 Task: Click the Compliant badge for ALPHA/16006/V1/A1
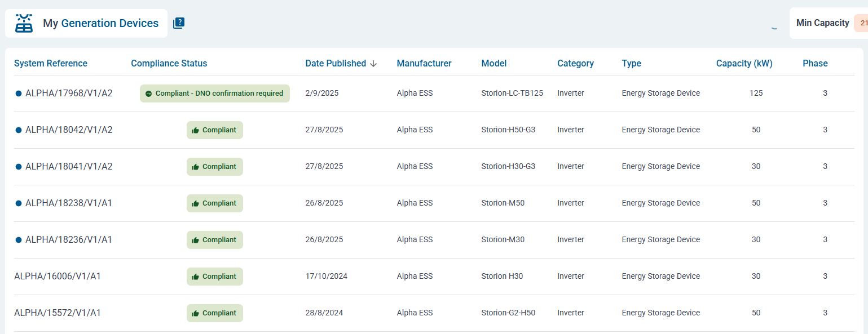[215, 277]
